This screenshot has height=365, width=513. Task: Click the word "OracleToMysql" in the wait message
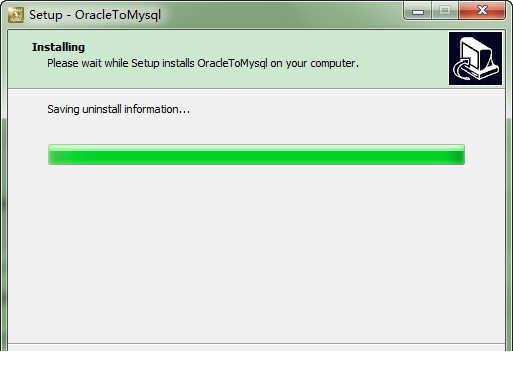232,63
